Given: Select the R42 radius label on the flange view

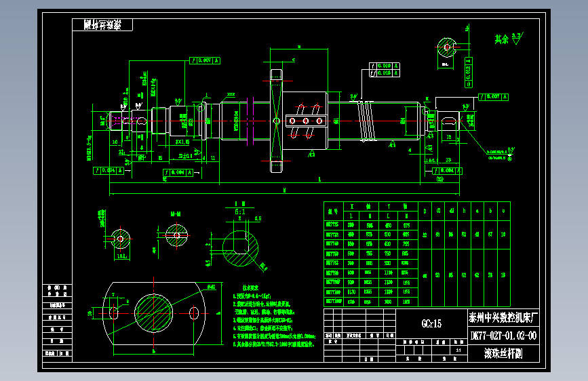Looking at the screenshot, I should pos(212,287).
